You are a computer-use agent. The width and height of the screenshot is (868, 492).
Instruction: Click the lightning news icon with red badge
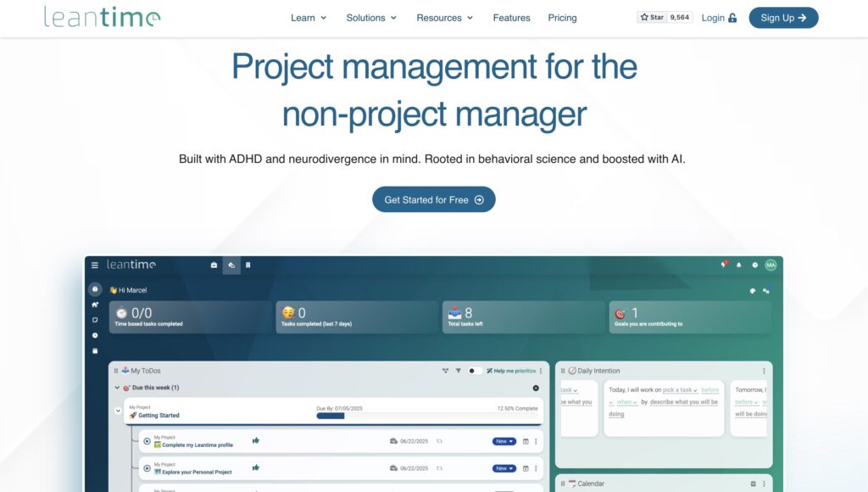pyautogui.click(x=724, y=265)
